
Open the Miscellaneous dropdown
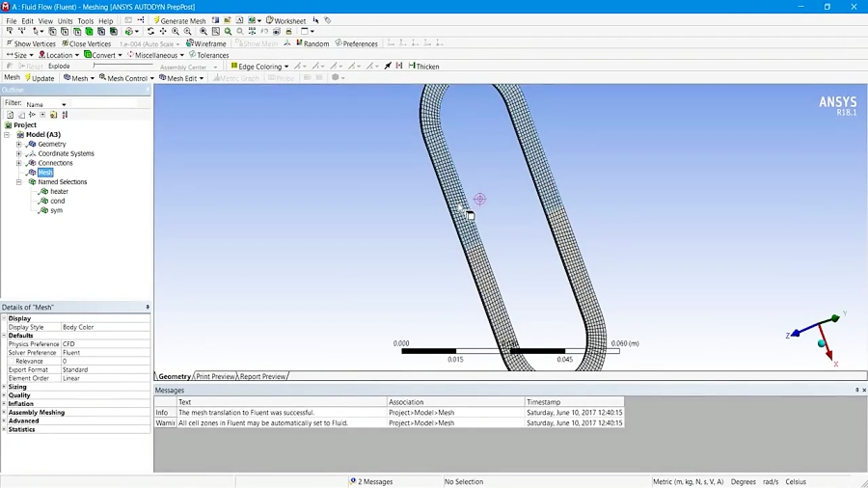click(155, 55)
